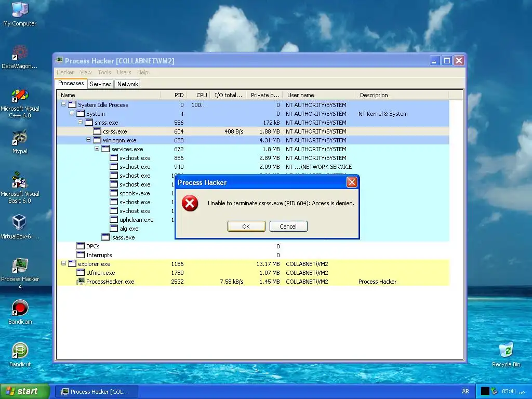Open Mypal browser desktop icon
532x399 pixels.
click(20, 142)
